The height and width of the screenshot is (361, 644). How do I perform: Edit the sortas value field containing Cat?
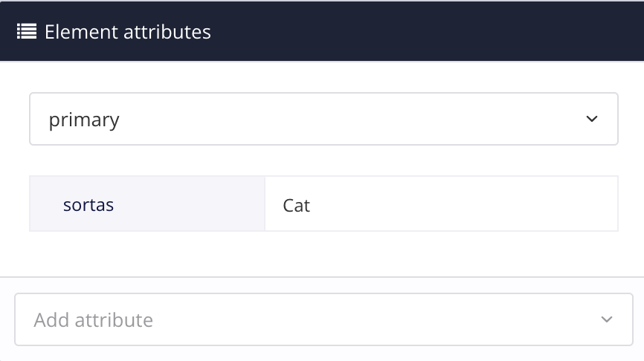[x=440, y=204]
